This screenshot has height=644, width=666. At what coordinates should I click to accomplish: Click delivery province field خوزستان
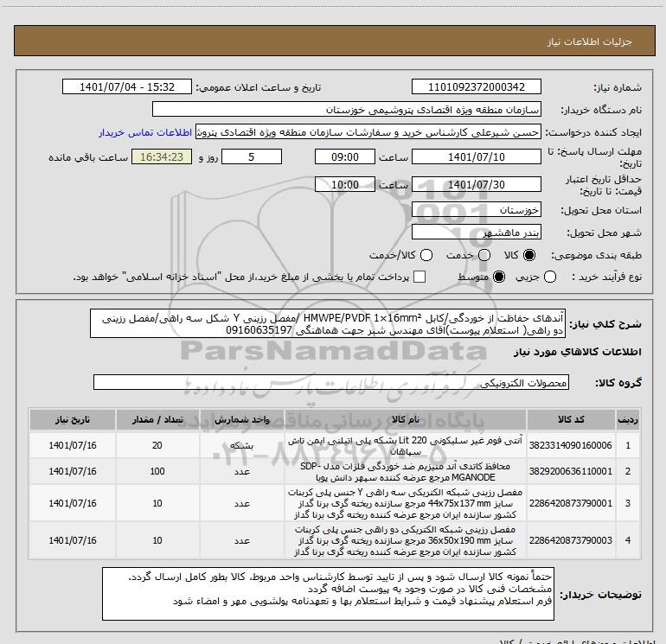tap(476, 209)
